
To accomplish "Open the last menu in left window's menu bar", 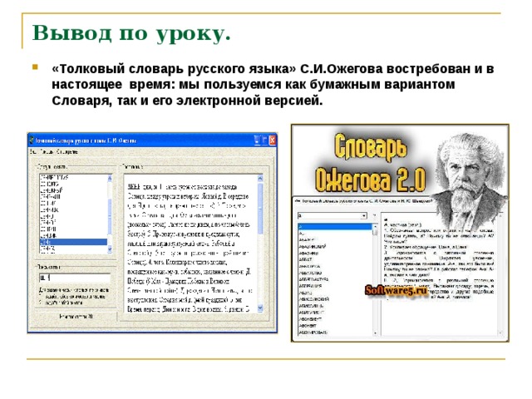I will coord(66,151).
